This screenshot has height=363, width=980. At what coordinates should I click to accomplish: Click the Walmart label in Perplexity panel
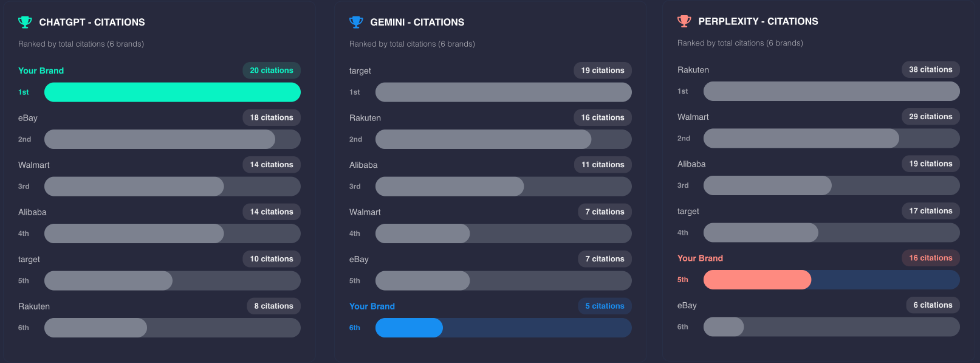pos(693,117)
